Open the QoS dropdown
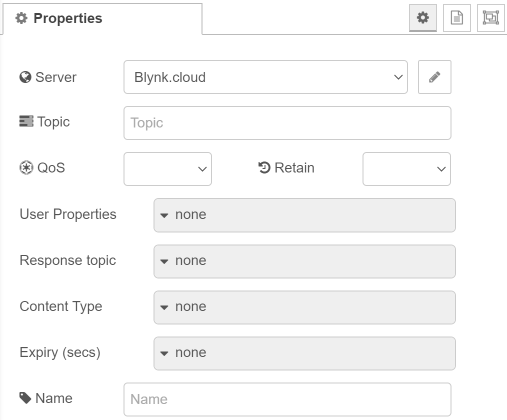The image size is (507, 420). [167, 169]
